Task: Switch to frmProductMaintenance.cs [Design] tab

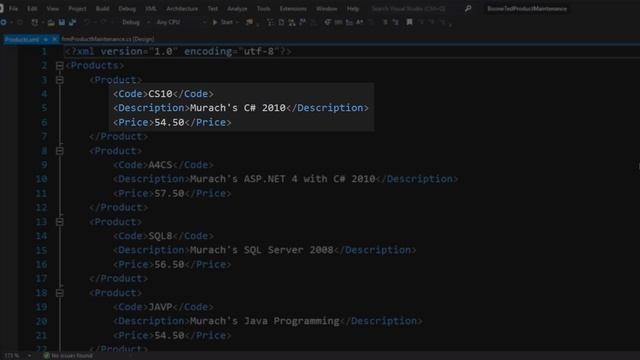Action: coord(108,39)
